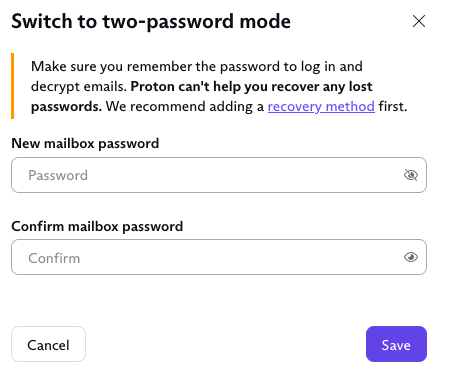Click the orange warning bar beside notice
Image resolution: width=452 pixels, height=385 pixels.
(x=13, y=86)
